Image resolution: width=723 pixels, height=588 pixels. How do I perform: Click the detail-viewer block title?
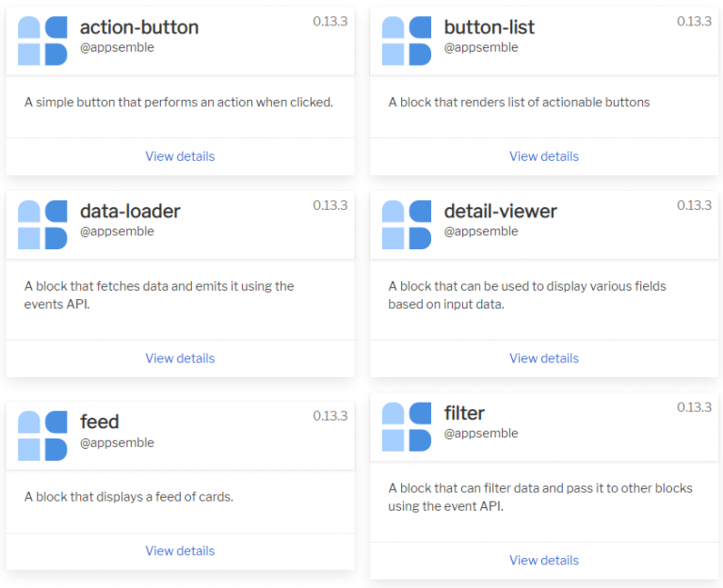click(x=501, y=212)
